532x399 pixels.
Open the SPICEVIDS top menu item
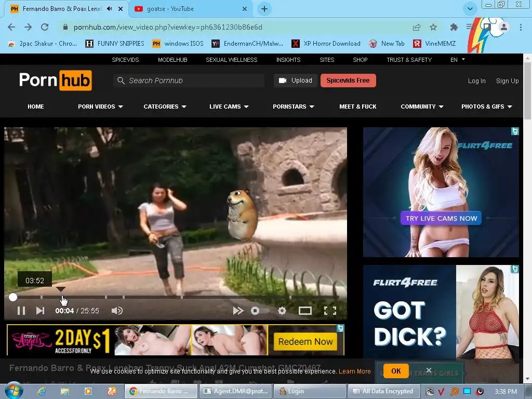(x=126, y=60)
